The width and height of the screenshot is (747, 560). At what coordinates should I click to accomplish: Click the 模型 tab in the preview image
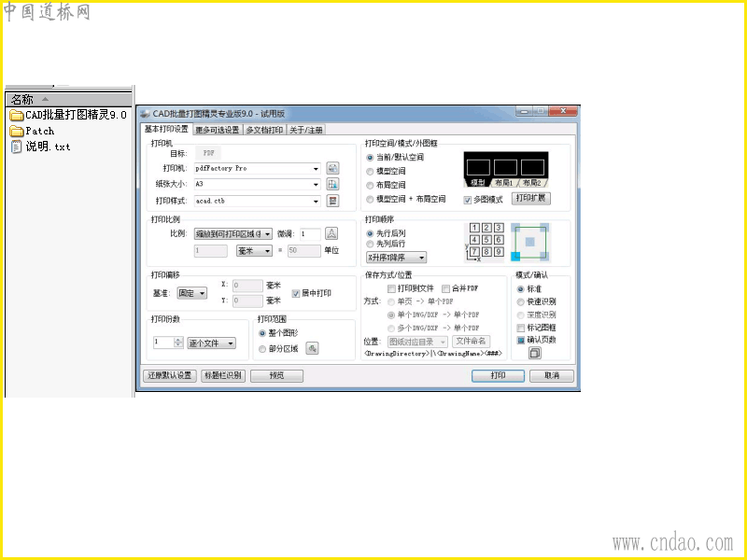(x=477, y=183)
